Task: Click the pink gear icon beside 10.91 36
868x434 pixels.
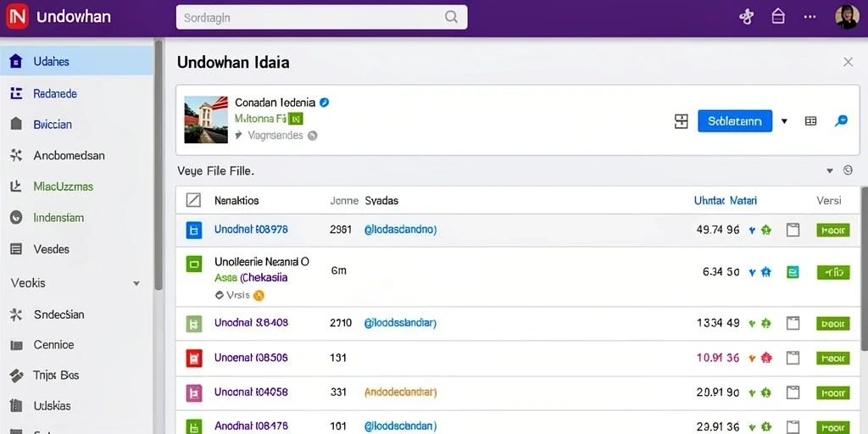Action: [766, 359]
